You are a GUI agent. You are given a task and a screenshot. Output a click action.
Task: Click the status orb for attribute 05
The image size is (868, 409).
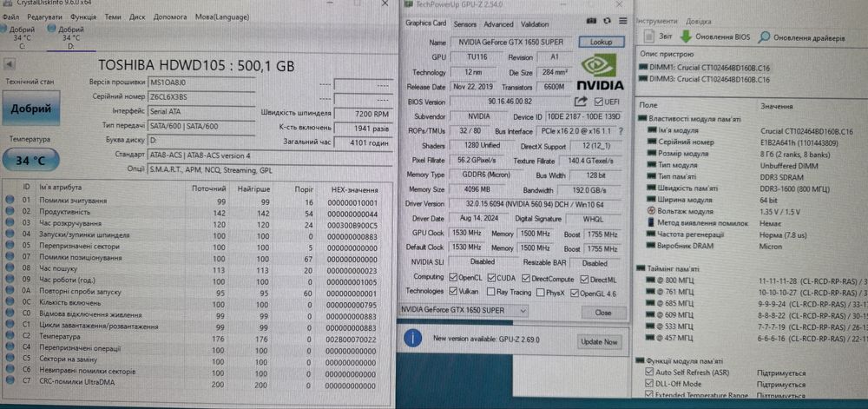(x=10, y=247)
